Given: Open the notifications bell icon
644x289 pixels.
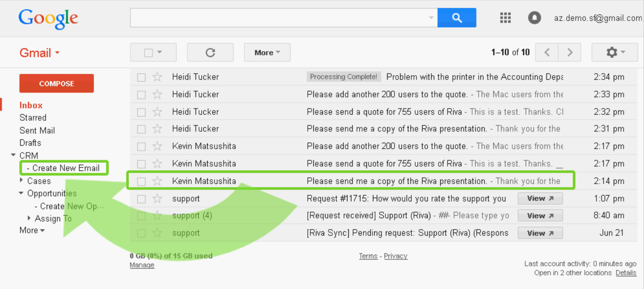Looking at the screenshot, I should click(x=534, y=18).
